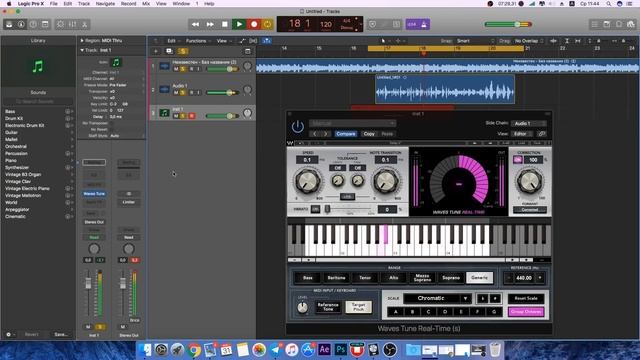Open the Library panel toolbar icon
The width and height of the screenshot is (640, 360).
pos(9,24)
